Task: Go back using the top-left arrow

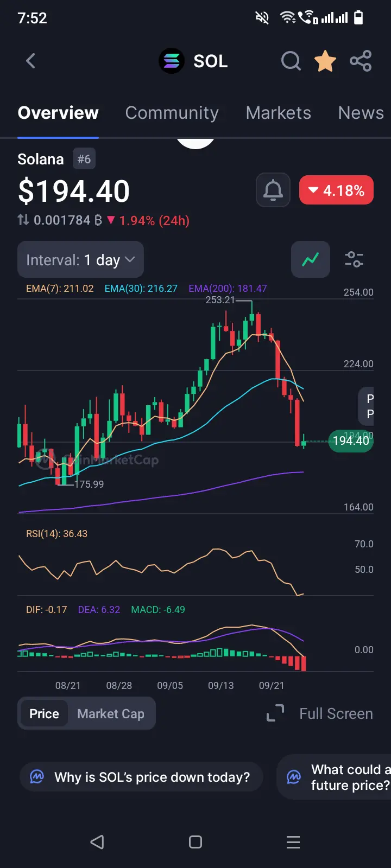Action: coord(31,61)
